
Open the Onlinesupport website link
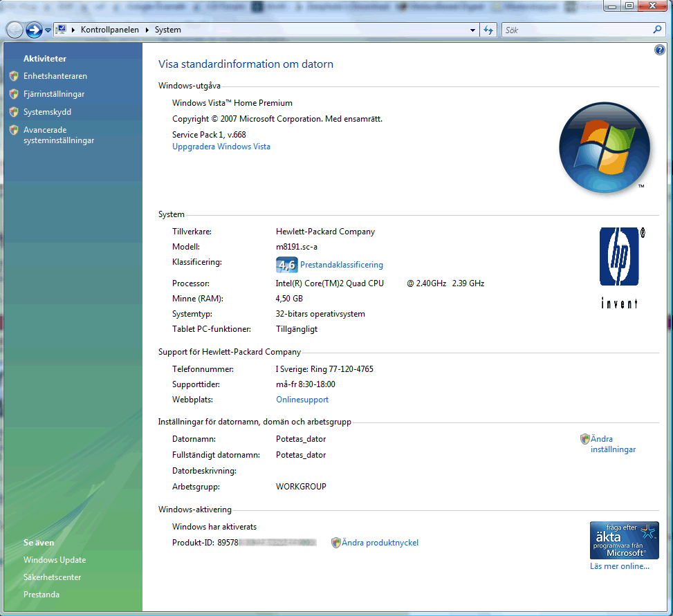pos(302,400)
